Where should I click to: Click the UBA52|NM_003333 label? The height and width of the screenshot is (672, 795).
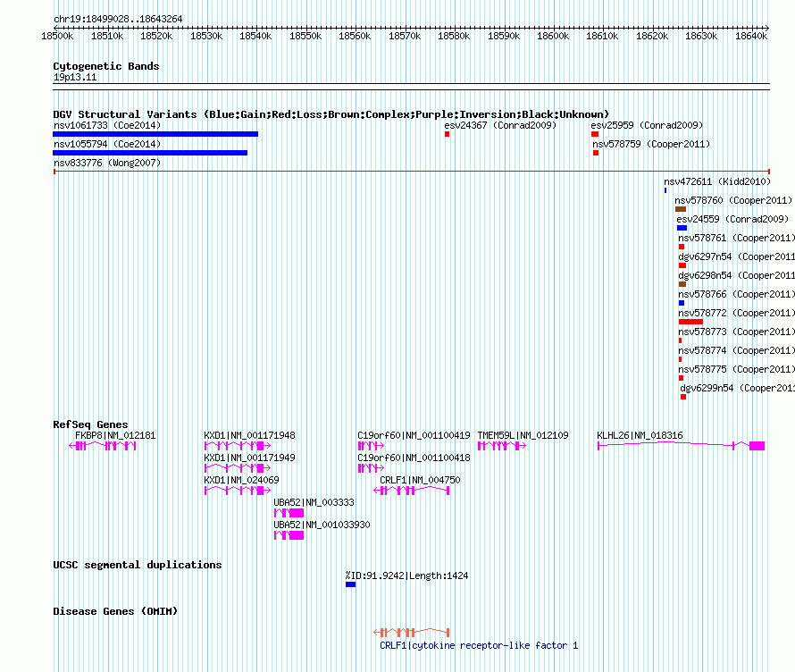(x=314, y=502)
